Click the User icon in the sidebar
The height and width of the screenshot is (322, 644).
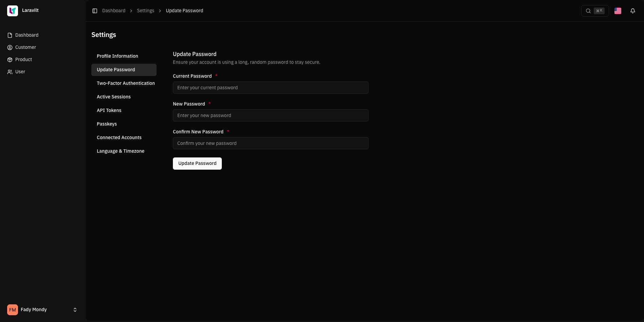click(x=10, y=72)
